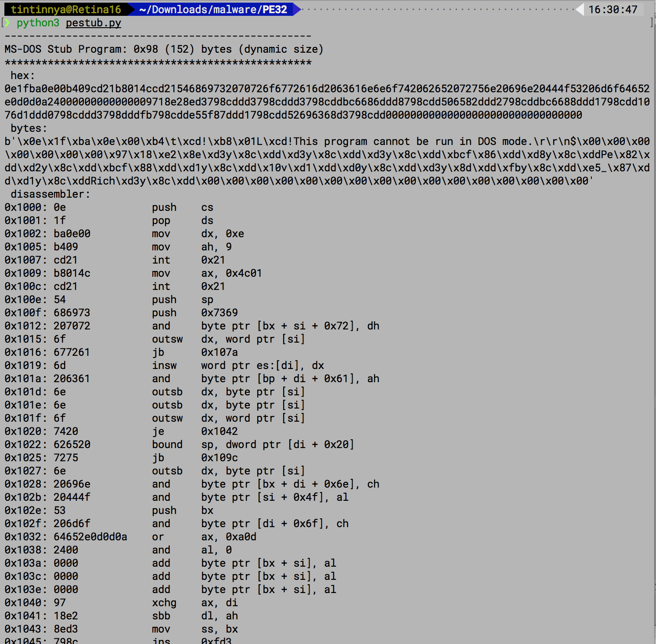Click the 'Rich' marker in bytes output
The height and width of the screenshot is (644, 656).
click(102, 181)
